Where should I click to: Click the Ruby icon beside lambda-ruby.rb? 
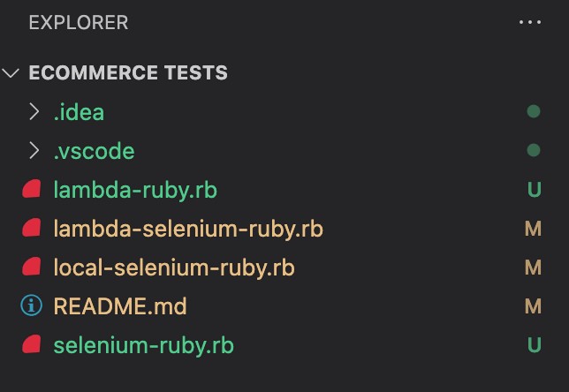pos(32,190)
